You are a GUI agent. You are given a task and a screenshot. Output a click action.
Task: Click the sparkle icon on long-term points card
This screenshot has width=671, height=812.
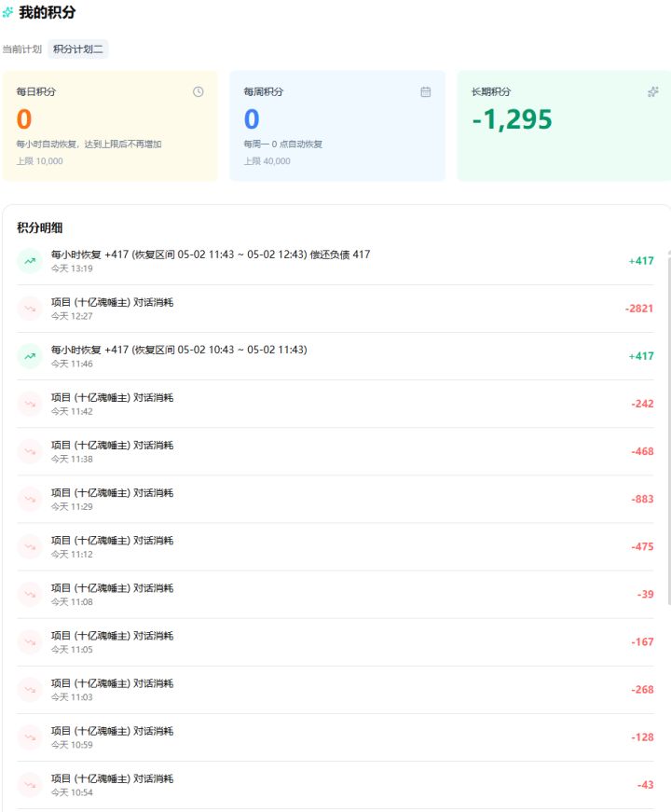pos(653,91)
